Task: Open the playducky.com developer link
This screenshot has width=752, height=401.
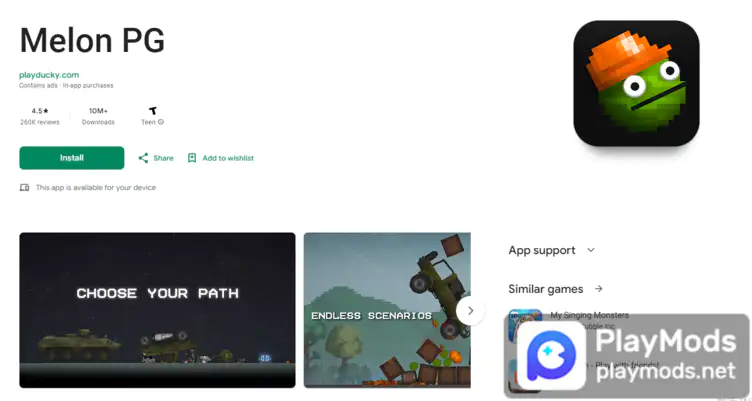Action: 49,75
